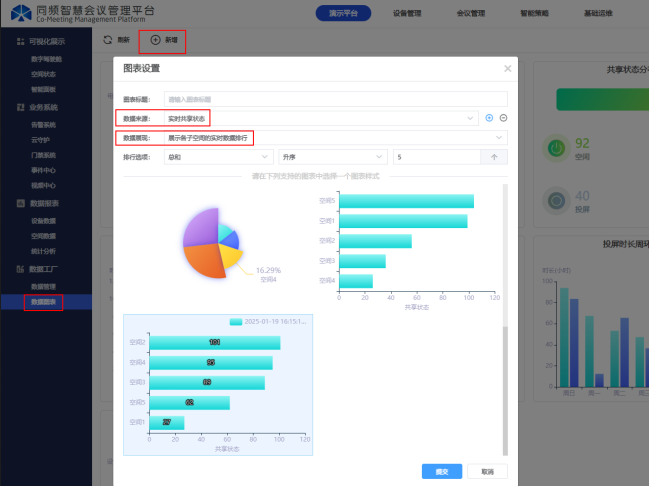
Task: Close the 图表设置 dialog
Action: pyautogui.click(x=507, y=69)
